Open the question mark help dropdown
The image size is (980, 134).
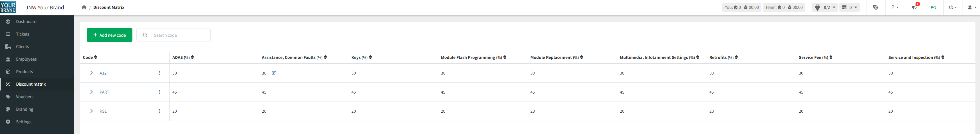(895, 8)
